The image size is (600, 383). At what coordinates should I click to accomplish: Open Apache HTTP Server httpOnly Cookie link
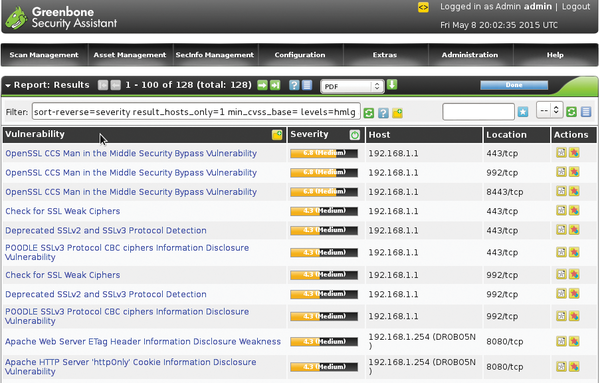coord(130,367)
